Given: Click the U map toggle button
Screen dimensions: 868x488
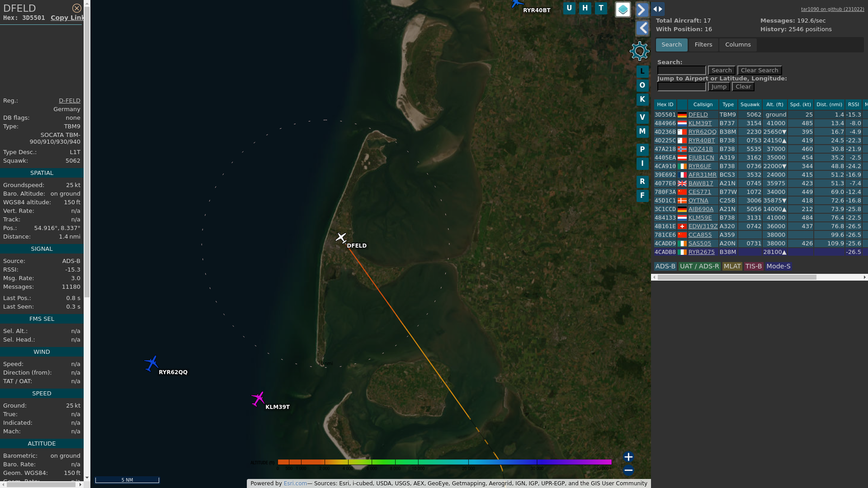Looking at the screenshot, I should 569,8.
